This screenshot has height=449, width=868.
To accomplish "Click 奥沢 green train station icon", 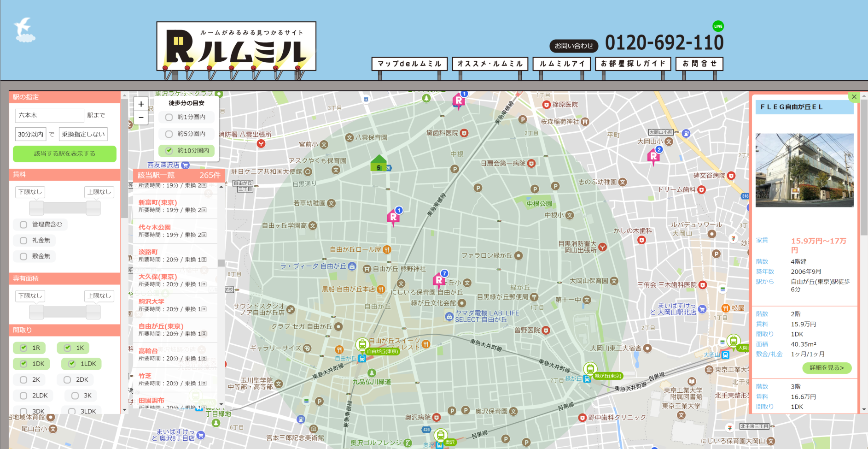I will click(441, 435).
